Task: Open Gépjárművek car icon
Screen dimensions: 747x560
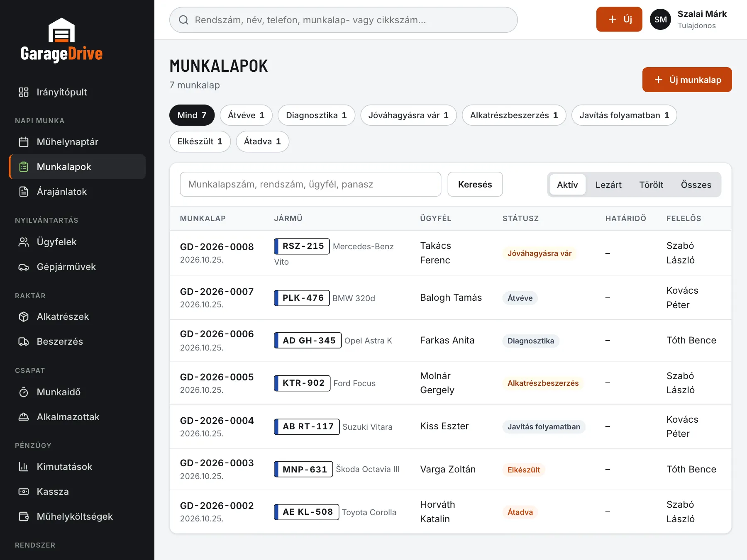Action: pos(24,267)
